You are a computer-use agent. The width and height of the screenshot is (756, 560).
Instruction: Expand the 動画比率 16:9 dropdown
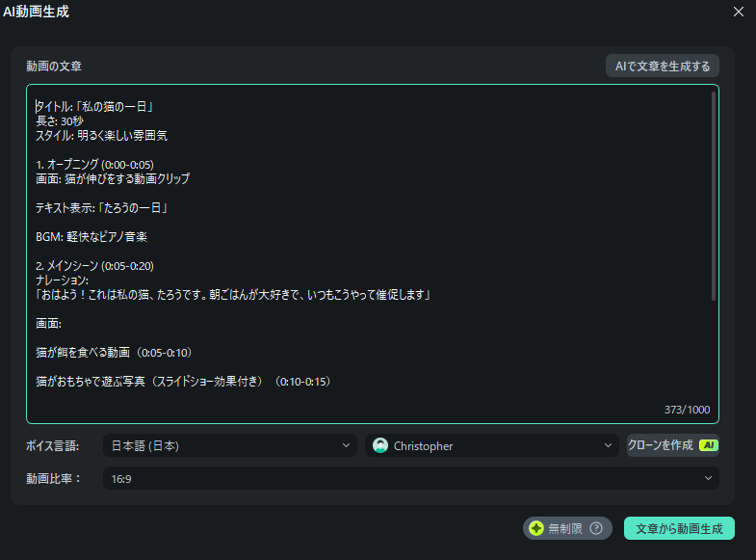(411, 478)
